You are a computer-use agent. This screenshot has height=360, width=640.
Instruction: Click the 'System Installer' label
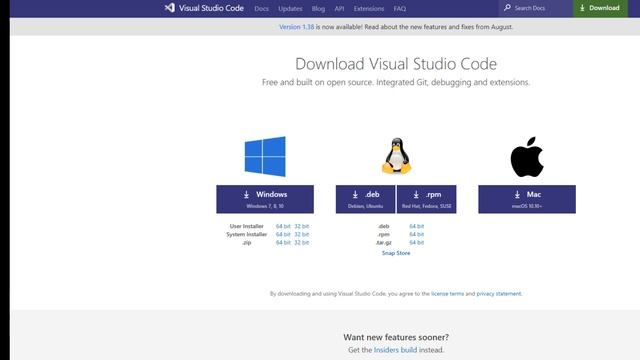coord(247,234)
